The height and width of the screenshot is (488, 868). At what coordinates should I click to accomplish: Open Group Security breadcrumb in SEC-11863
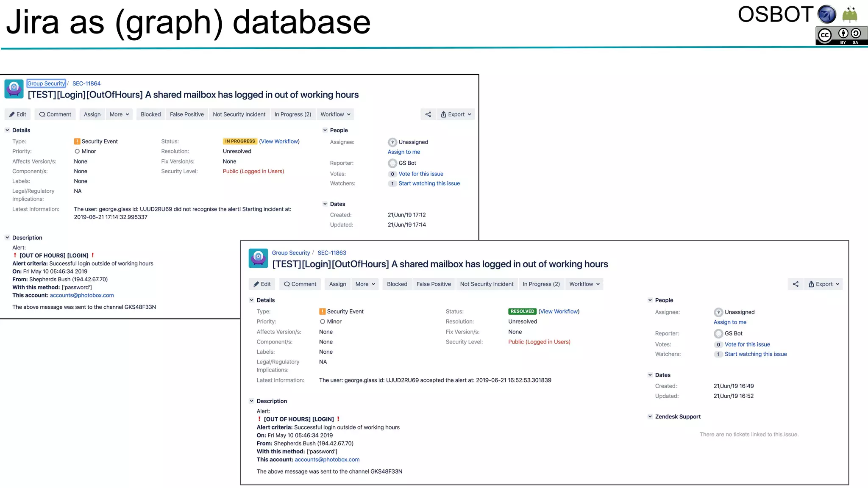(x=291, y=253)
